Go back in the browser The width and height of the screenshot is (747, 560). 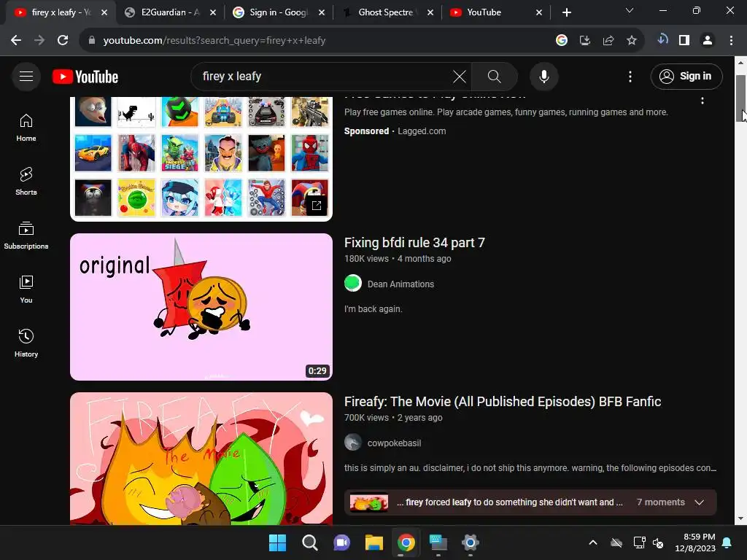(x=16, y=41)
